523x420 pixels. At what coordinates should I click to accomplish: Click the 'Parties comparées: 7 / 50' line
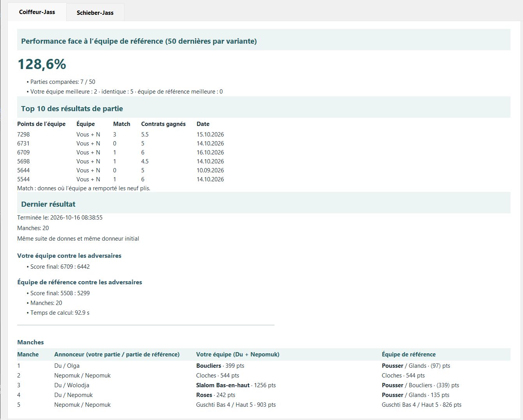click(63, 82)
